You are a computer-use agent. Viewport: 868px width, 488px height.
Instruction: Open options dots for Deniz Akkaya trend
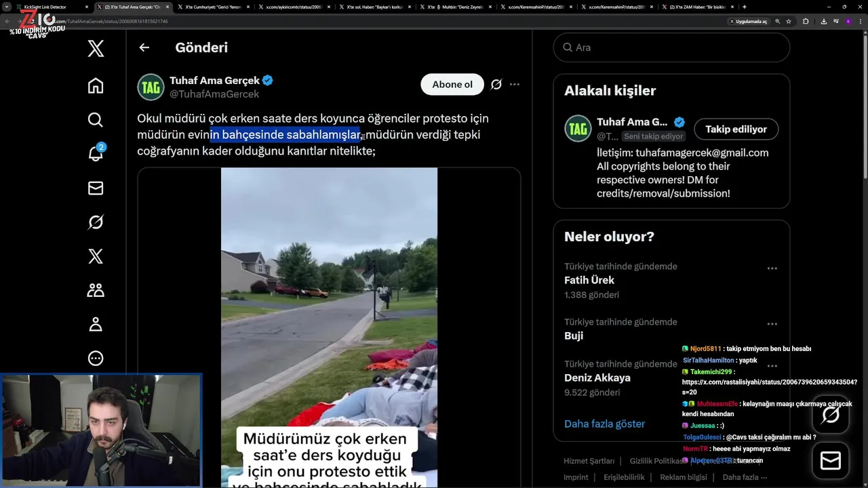(772, 366)
